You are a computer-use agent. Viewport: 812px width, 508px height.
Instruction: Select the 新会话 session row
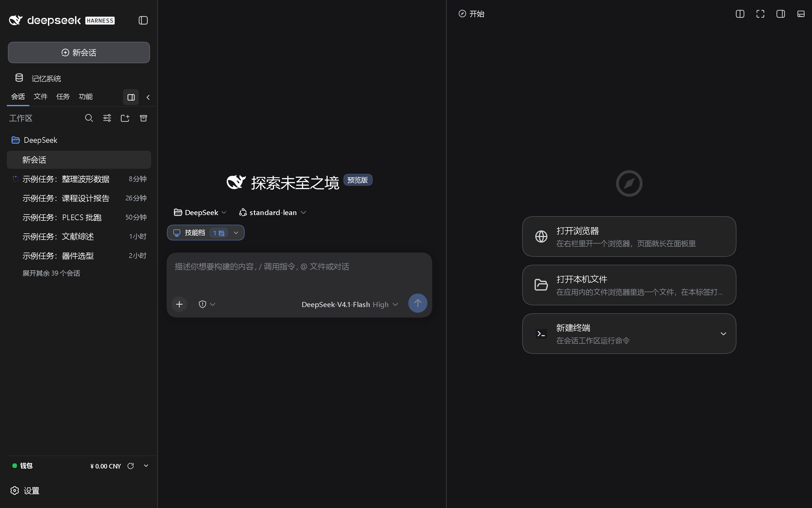pyautogui.click(x=79, y=159)
